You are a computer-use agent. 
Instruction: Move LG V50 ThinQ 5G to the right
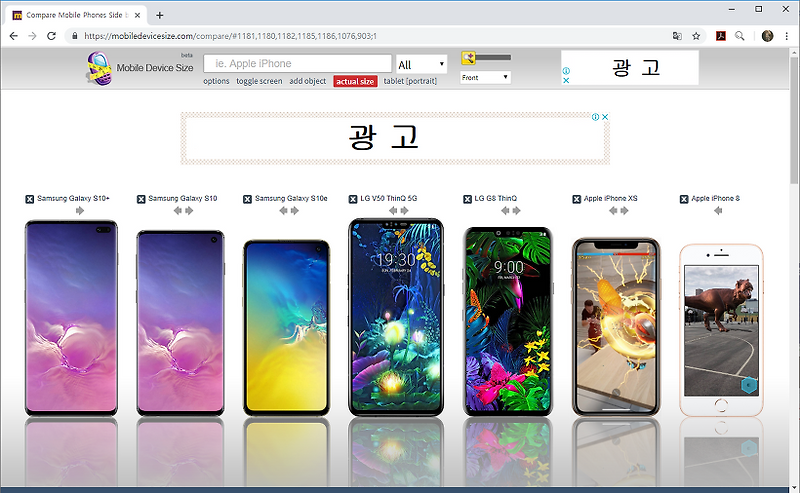tap(405, 211)
